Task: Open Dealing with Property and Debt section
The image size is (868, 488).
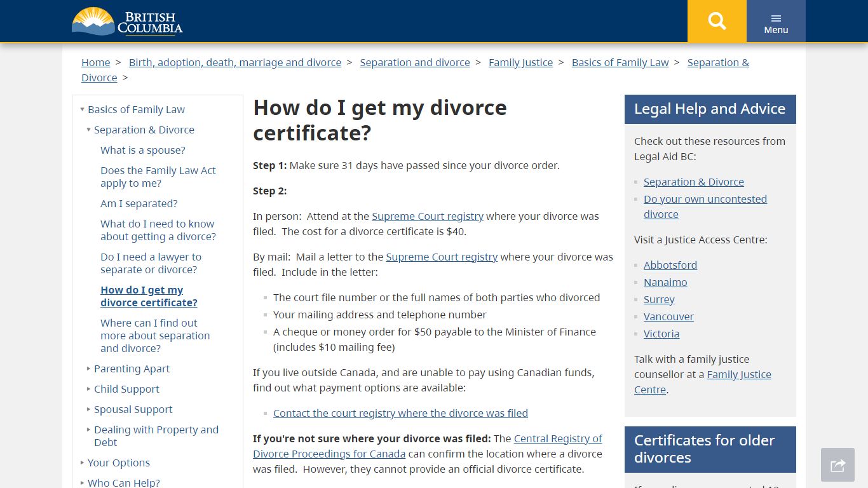Action: click(156, 436)
